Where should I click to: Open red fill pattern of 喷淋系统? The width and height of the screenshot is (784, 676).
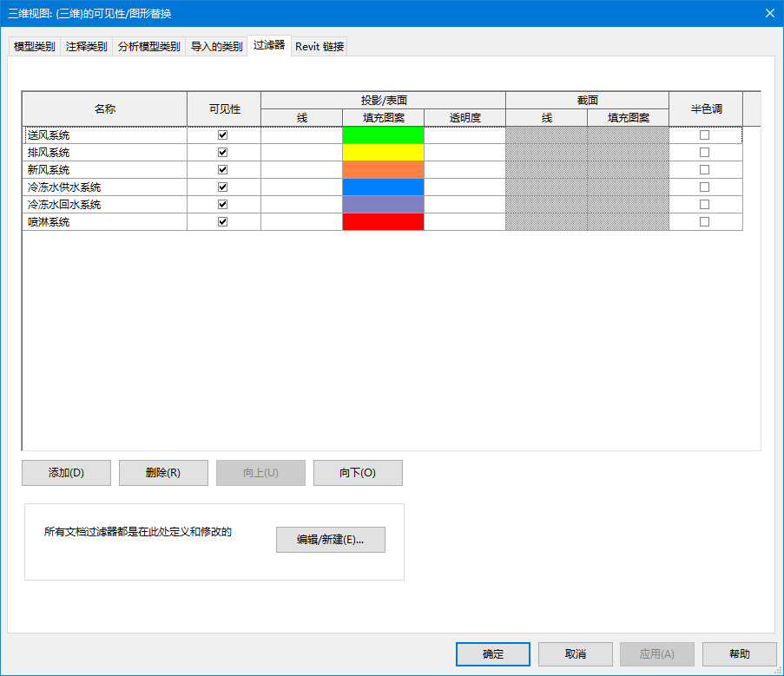pos(383,222)
